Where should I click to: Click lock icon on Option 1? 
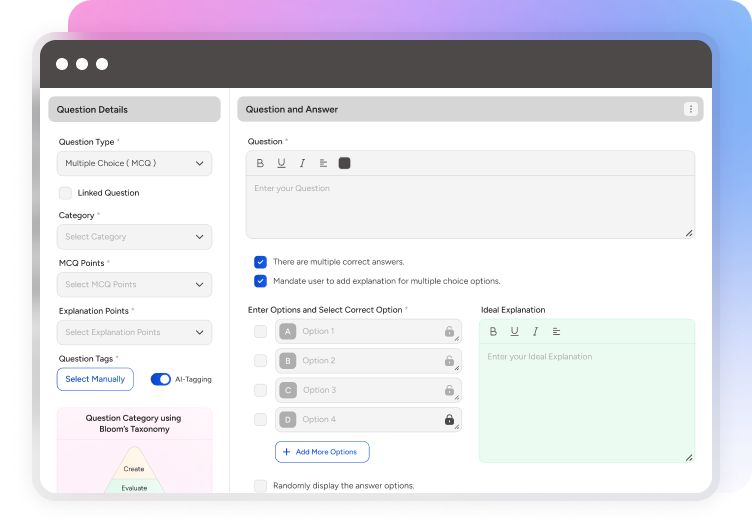point(449,332)
